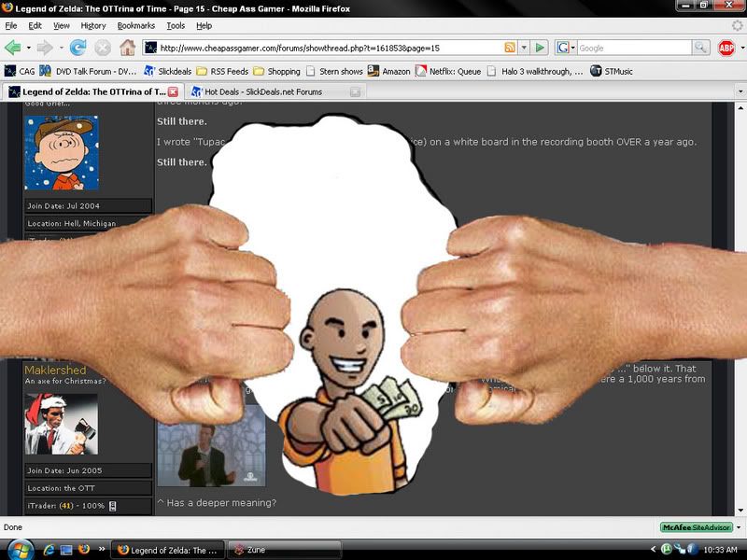The image size is (747, 560).
Task: Open the DVD Talk Forum bookmark
Action: [88, 72]
